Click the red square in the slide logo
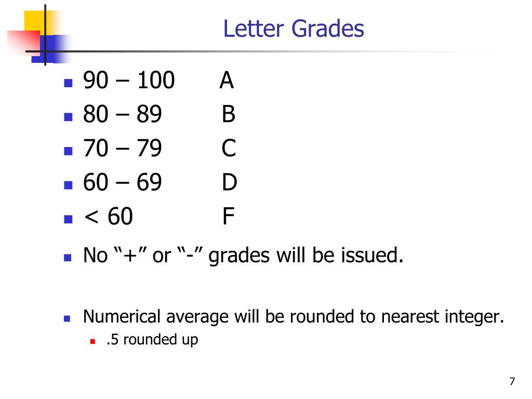This screenshot has height=399, width=532. pyautogui.click(x=24, y=42)
